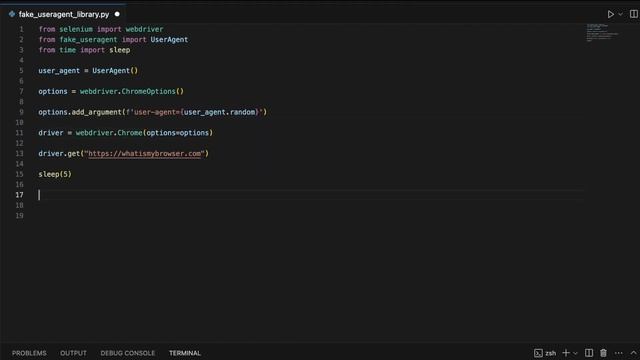Image resolution: width=640 pixels, height=360 pixels.
Task: Click line number 17 in gutter
Action: [x=19, y=195]
